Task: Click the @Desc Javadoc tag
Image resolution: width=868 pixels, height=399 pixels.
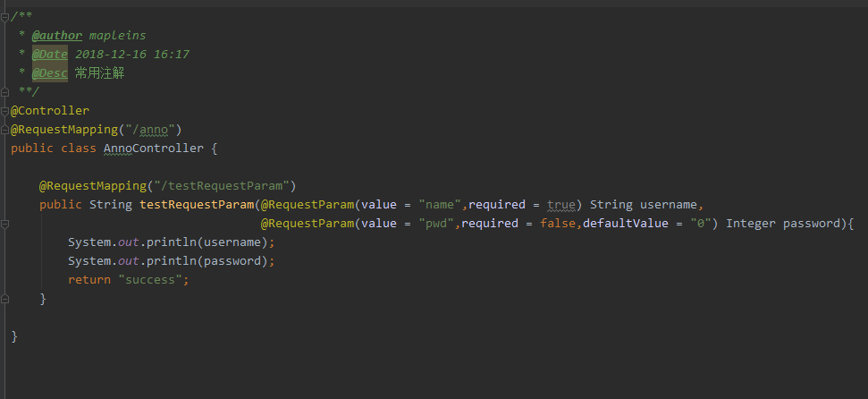Action: (50, 73)
